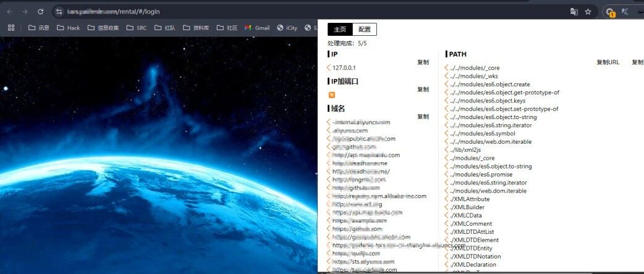
Task: Click the translate page icon
Action: pyautogui.click(x=574, y=12)
